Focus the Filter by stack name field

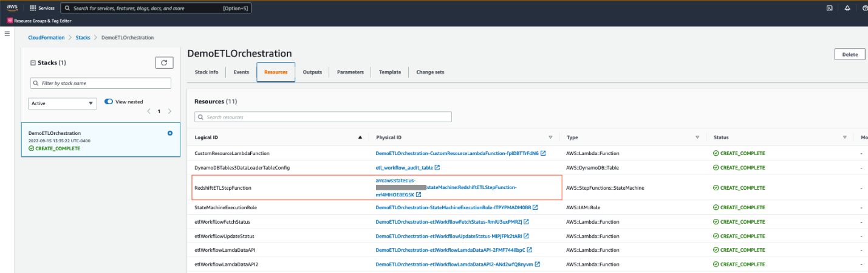(x=100, y=83)
